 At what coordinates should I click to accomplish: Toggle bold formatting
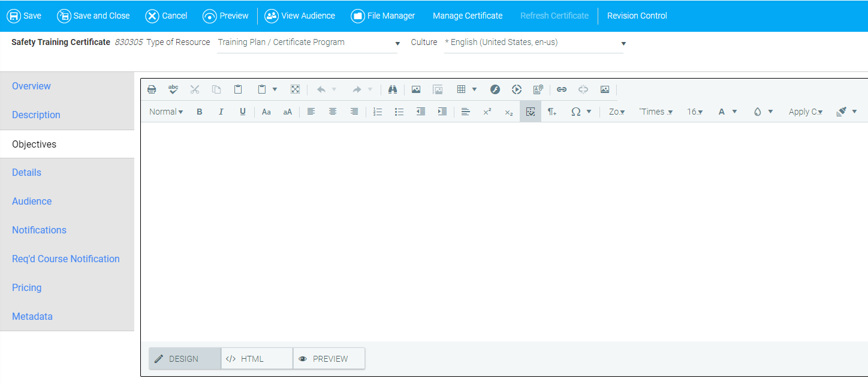(200, 112)
